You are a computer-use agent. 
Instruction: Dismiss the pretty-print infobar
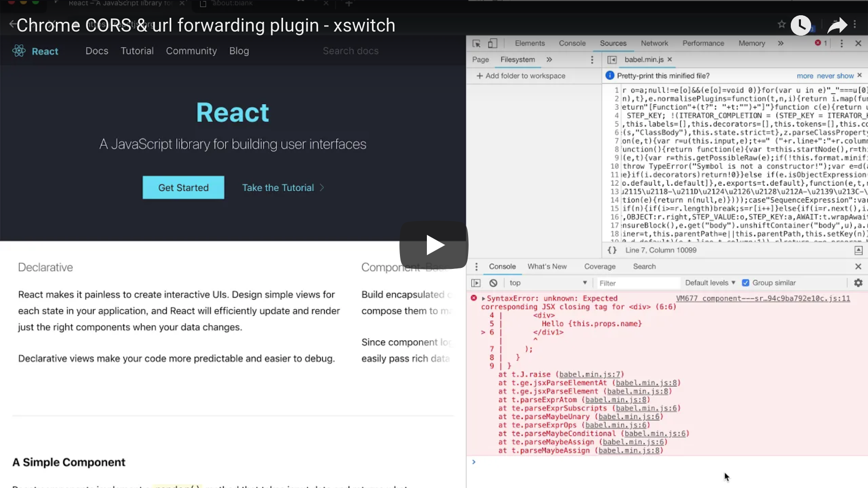(859, 75)
